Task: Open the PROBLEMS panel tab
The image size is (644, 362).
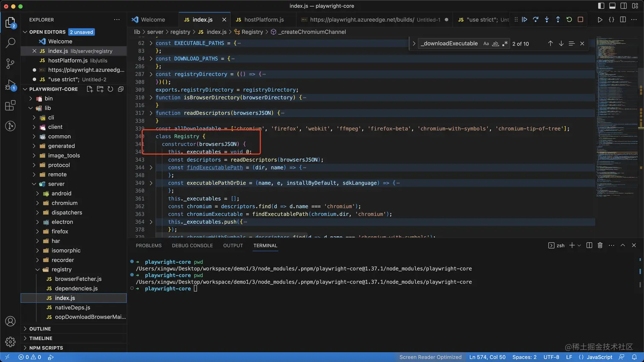Action: click(149, 246)
